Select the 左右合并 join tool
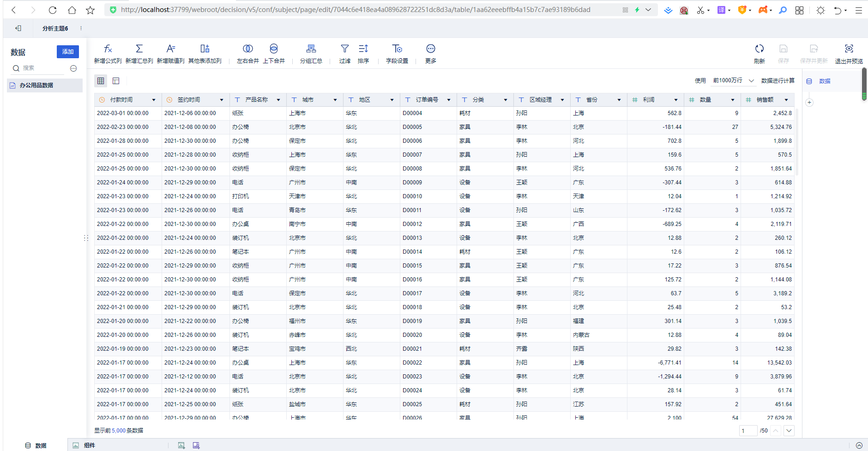Screen dimensions: 868x451 click(x=247, y=49)
